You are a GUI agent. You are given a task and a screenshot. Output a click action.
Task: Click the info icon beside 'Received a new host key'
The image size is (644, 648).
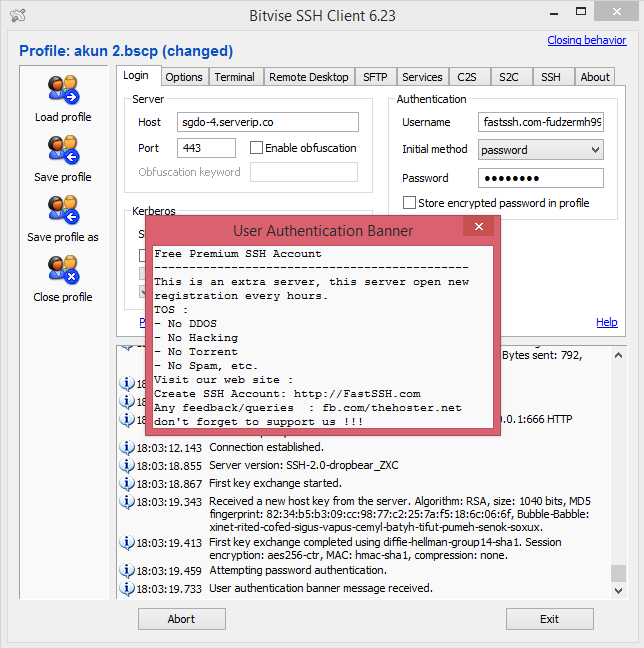point(127,501)
